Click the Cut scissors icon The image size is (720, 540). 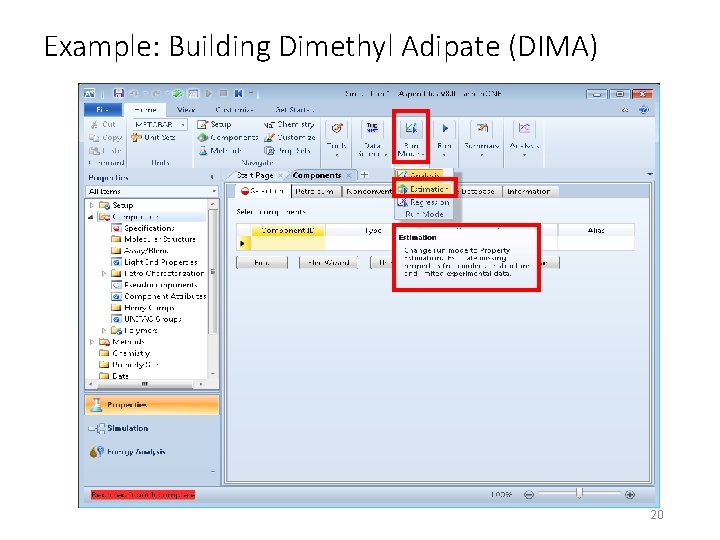(94, 124)
